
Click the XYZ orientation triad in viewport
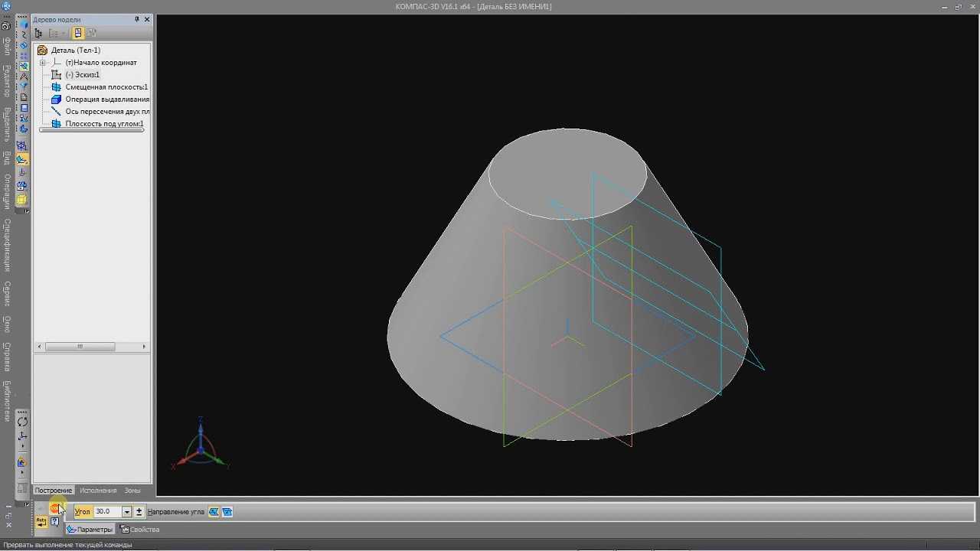coord(201,444)
